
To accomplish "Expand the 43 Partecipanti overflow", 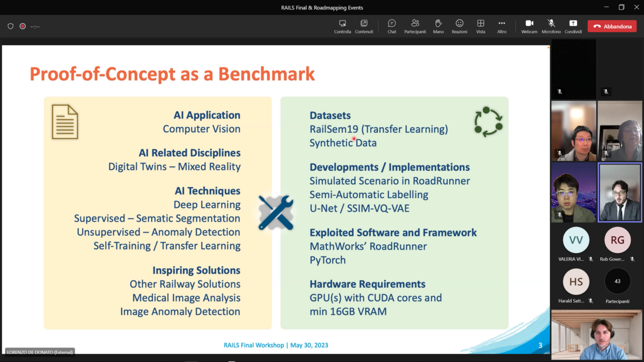I will pos(617,282).
